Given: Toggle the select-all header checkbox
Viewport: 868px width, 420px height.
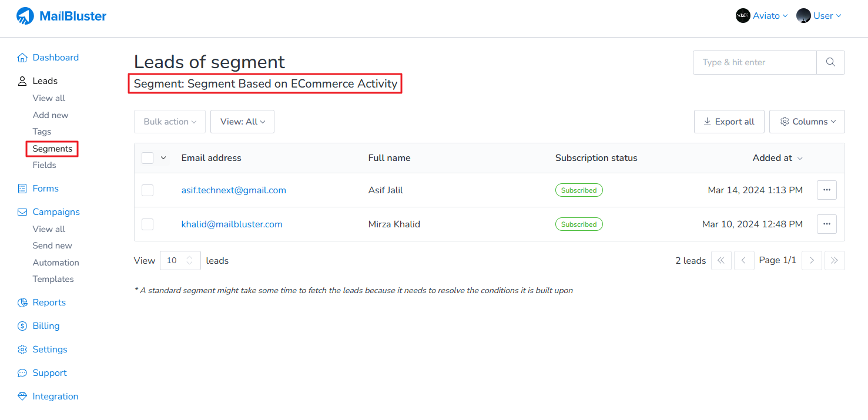Looking at the screenshot, I should 148,158.
